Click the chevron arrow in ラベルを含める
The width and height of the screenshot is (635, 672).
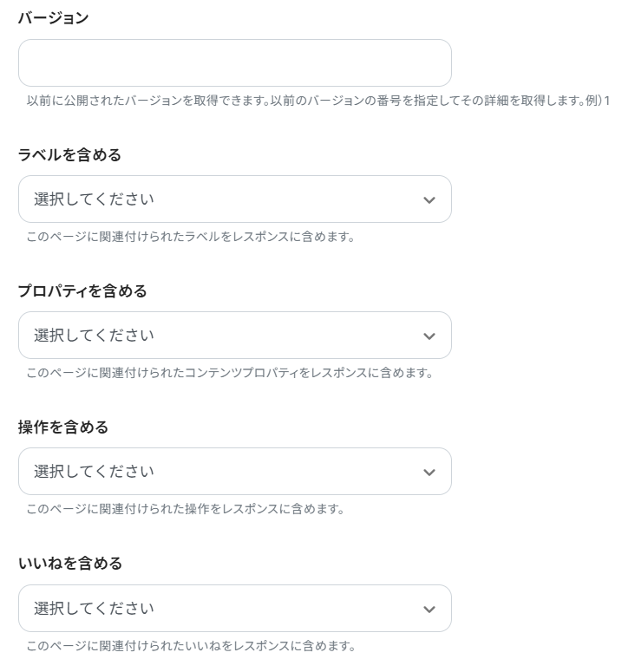429,200
